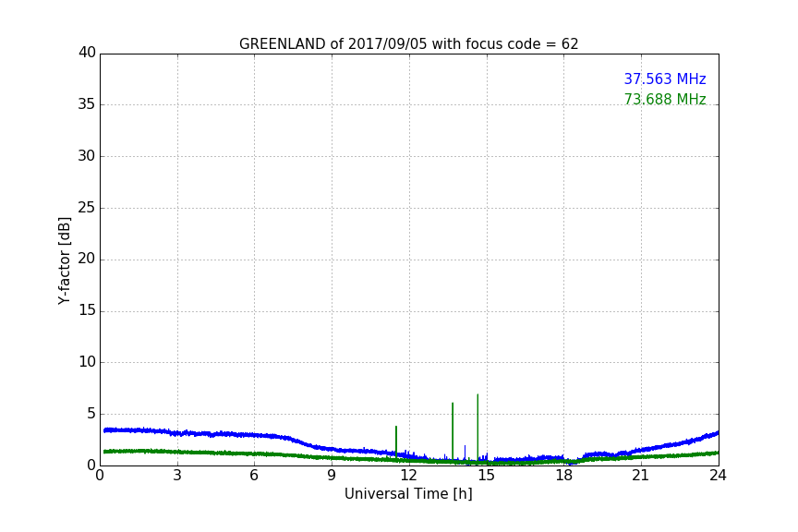Screen dimensions: 798x532
Task: Click the x-axis tick label 12
Action: coord(409,476)
